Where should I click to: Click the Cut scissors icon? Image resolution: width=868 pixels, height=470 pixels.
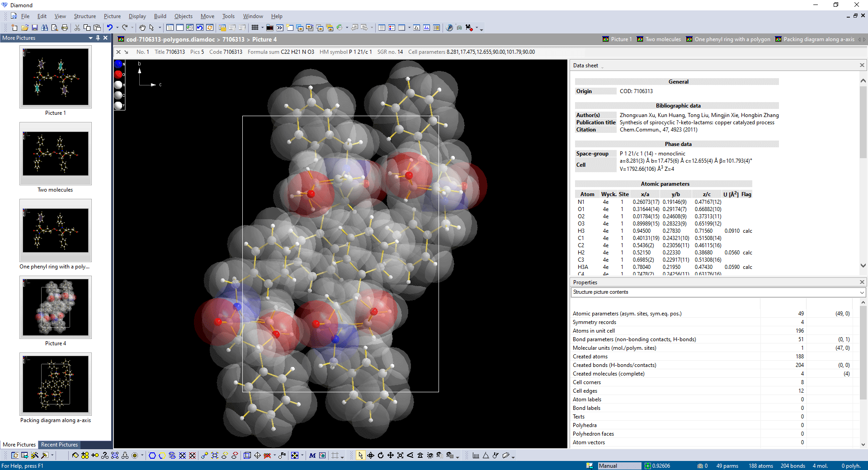coord(77,28)
